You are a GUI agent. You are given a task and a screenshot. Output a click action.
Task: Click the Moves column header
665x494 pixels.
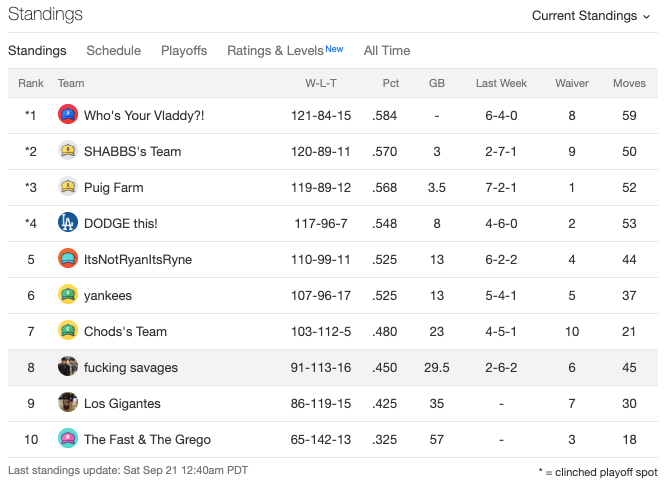coord(629,83)
